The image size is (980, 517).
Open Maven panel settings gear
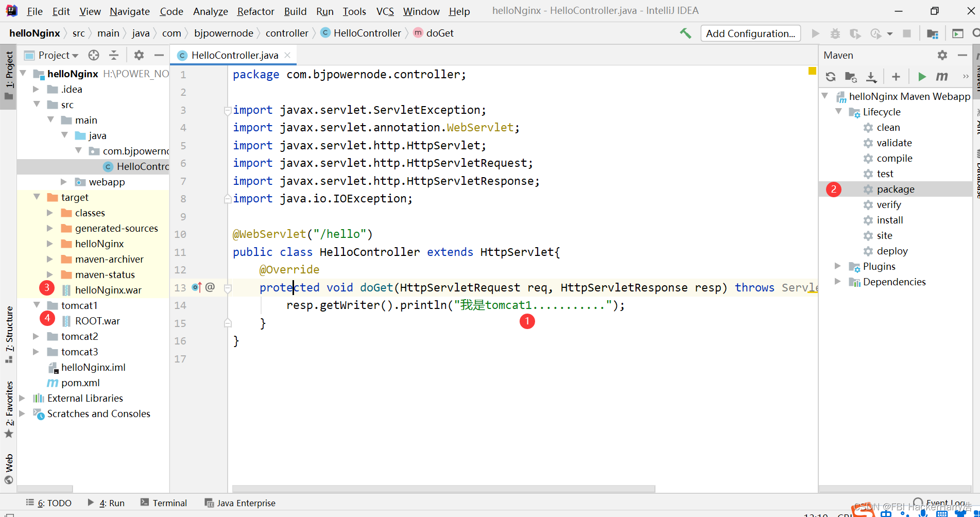coord(942,55)
